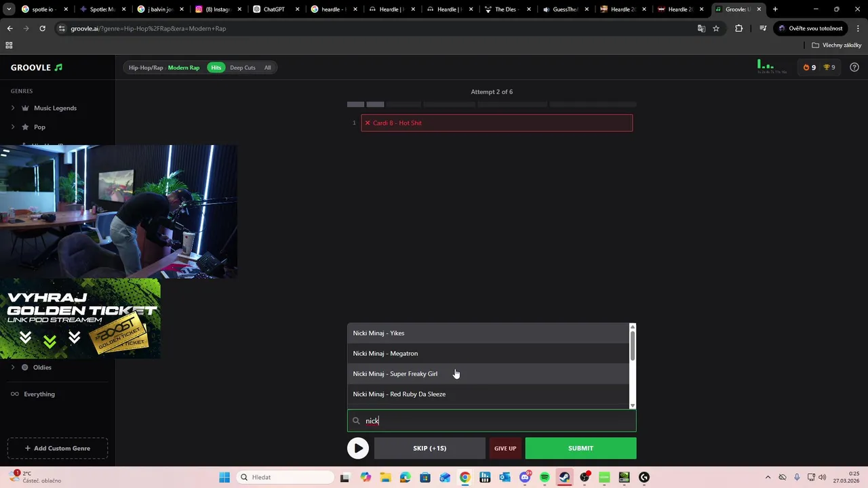This screenshot has height=488, width=868.
Task: Open the site info icon in address bar
Action: 62,28
